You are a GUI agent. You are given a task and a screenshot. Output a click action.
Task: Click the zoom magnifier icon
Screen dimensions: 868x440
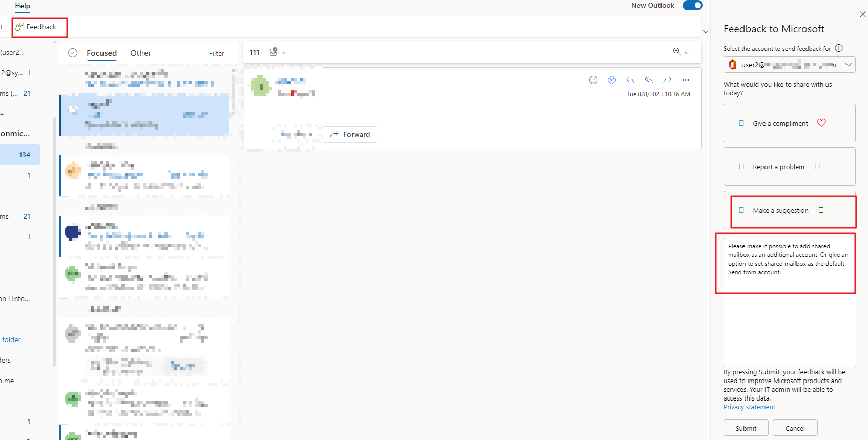coord(677,51)
